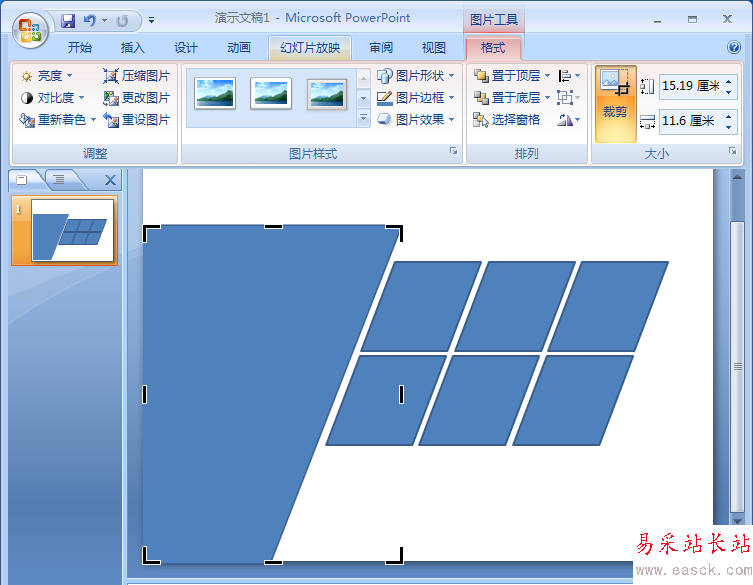Expand the full picture styles gallery
The image size is (753, 585).
pyautogui.click(x=364, y=118)
